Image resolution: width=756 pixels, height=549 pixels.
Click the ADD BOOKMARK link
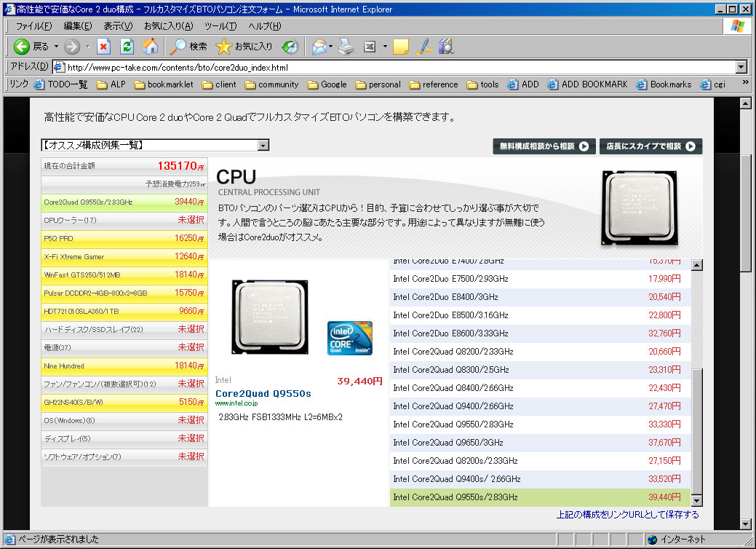[587, 84]
